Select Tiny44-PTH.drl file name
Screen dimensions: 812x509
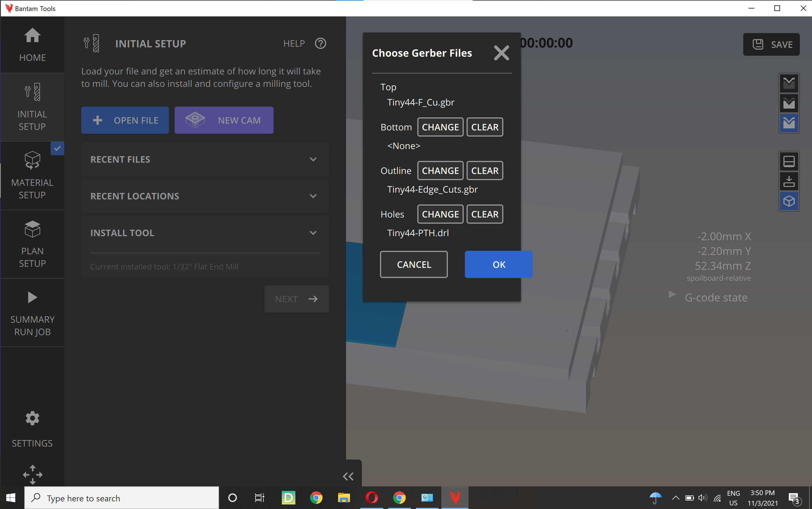click(418, 233)
